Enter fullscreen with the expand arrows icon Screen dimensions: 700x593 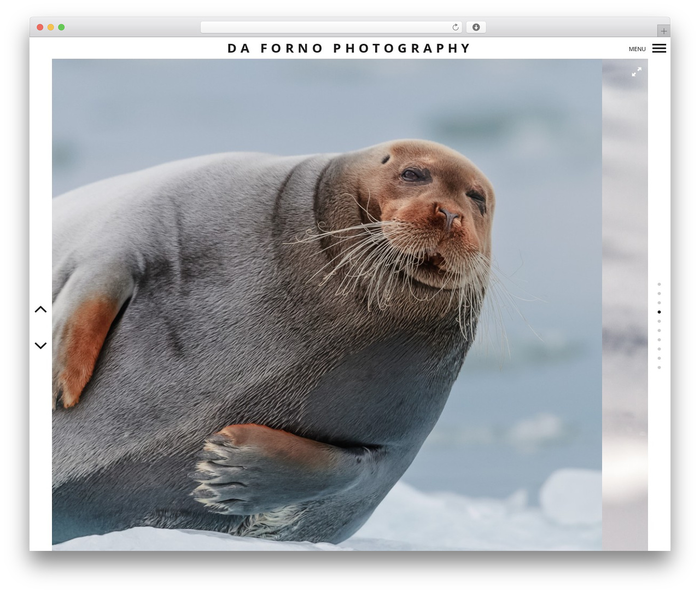637,72
